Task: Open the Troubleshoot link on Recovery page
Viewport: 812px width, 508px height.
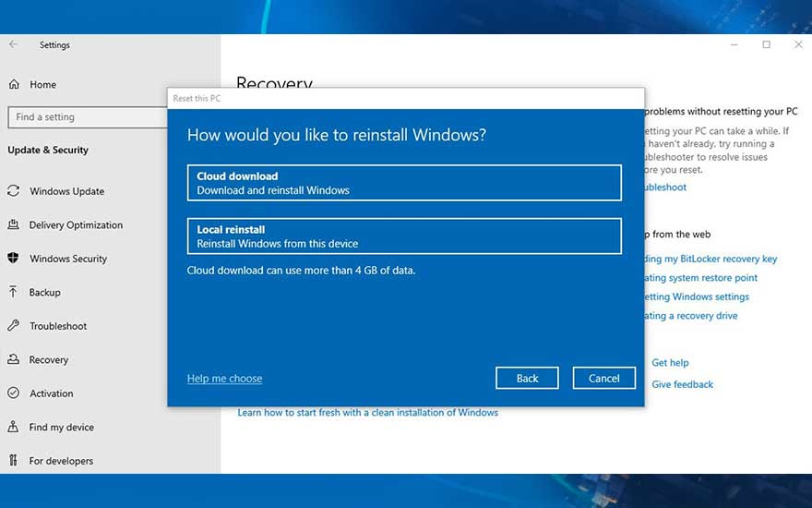Action: 665,187
